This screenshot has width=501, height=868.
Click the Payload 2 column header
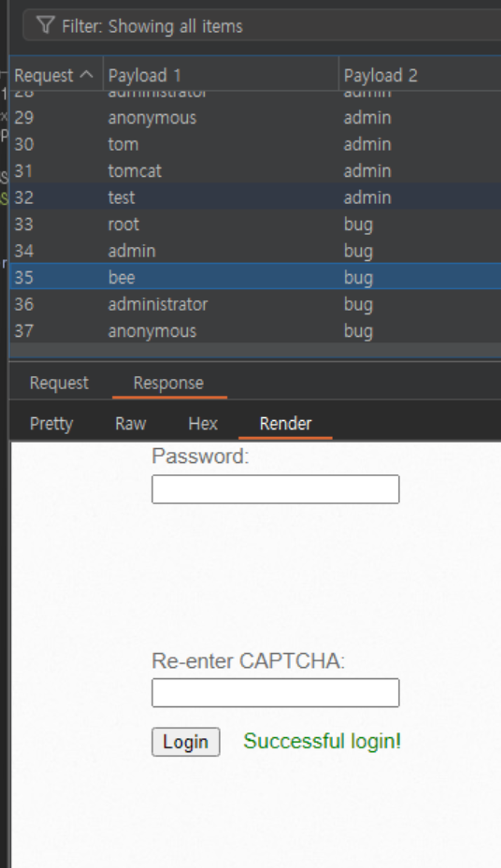tap(420, 75)
